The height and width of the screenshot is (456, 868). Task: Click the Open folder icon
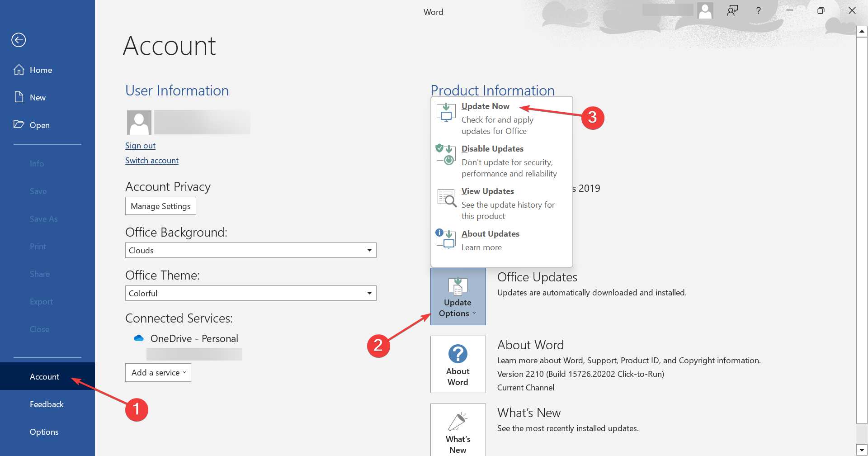point(19,124)
